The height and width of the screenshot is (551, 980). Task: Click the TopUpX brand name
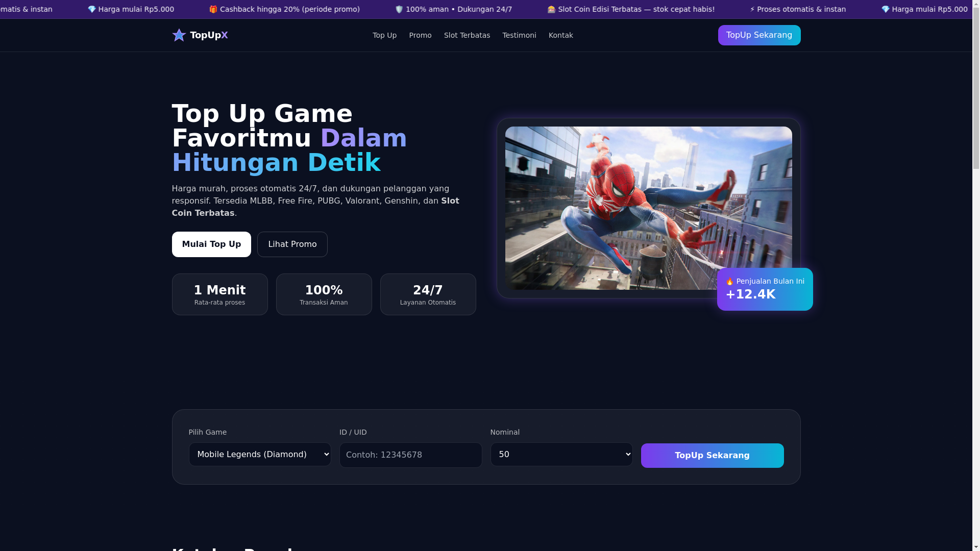[209, 35]
